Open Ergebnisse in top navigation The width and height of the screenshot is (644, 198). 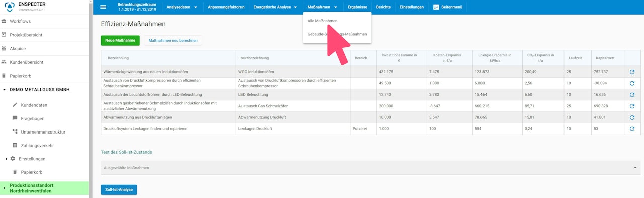(358, 7)
